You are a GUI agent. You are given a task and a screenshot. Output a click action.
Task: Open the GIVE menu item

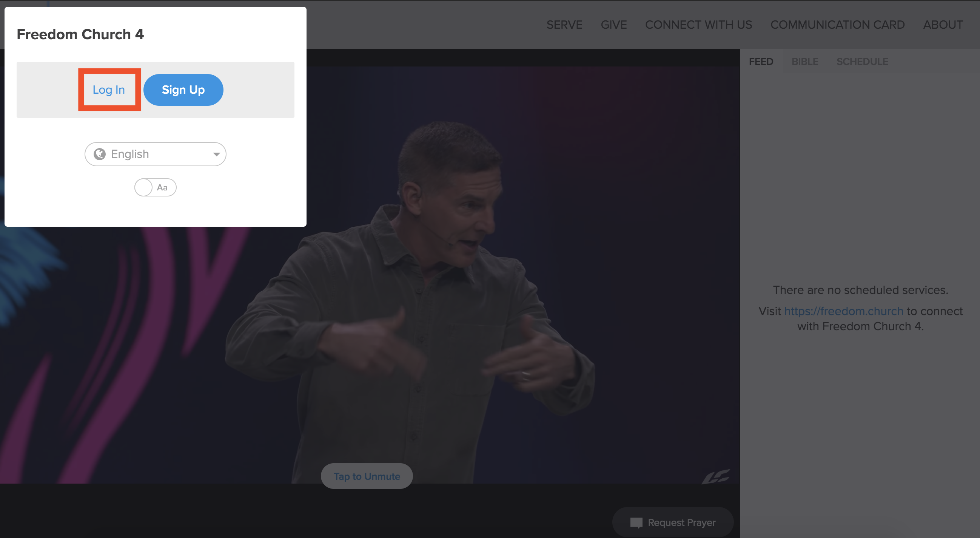tap(614, 25)
